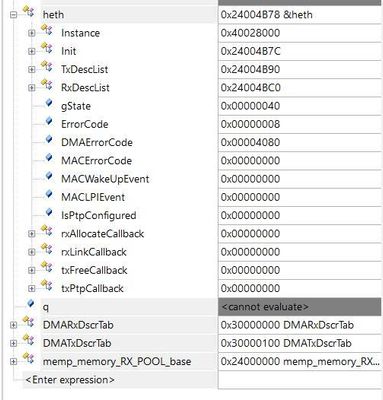The height and width of the screenshot is (400, 383).
Task: Expand the Init member
Action: [x=31, y=51]
